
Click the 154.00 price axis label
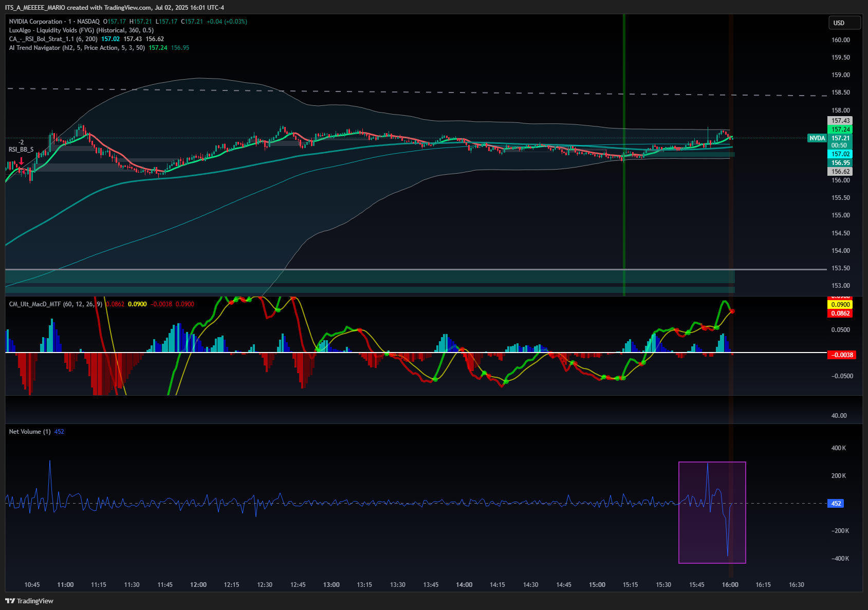click(x=841, y=251)
